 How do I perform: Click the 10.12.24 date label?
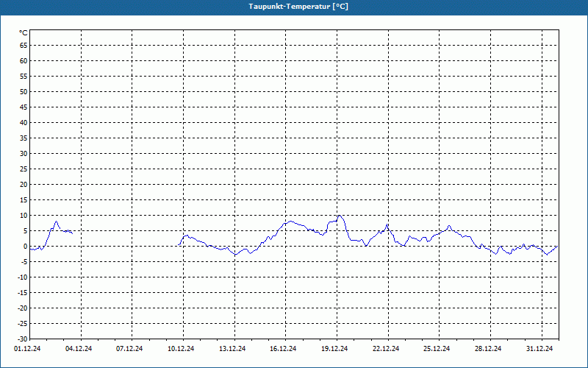pos(181,349)
